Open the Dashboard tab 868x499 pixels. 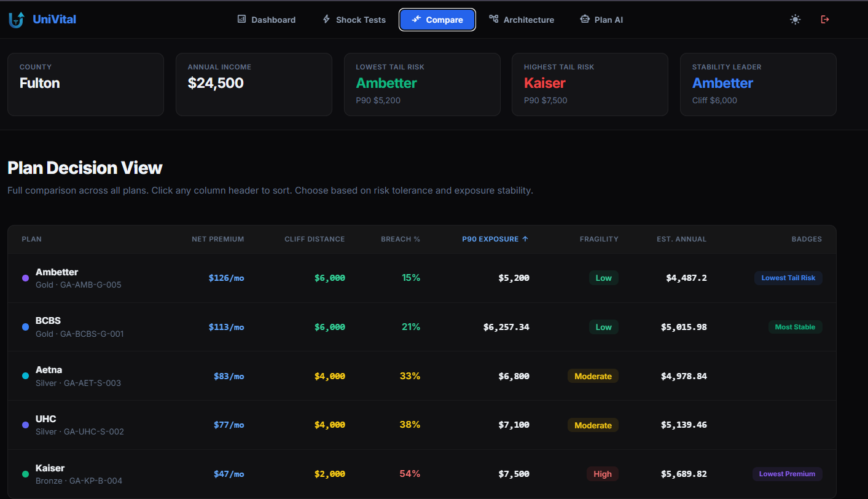point(267,20)
